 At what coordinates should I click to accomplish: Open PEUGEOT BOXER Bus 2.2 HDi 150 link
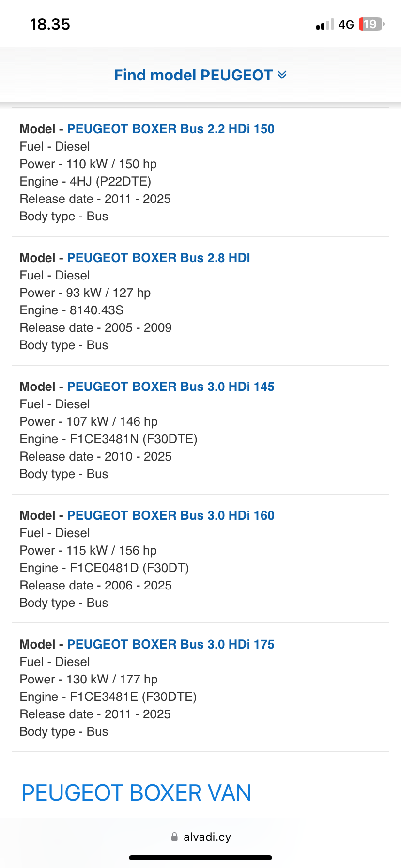click(x=170, y=129)
